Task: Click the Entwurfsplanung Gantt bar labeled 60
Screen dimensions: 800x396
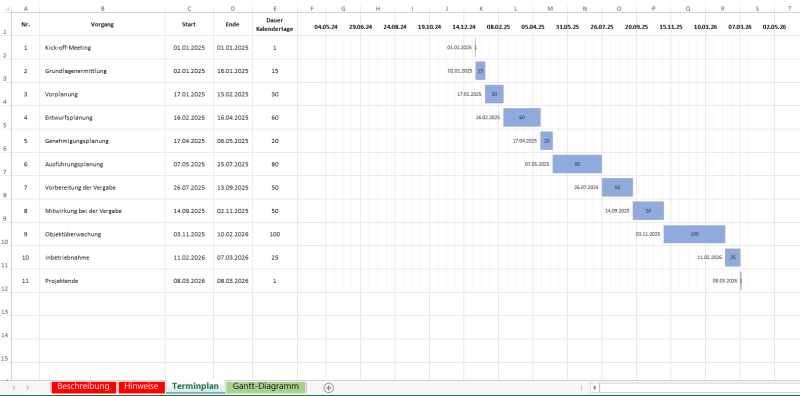Action: 522,117
